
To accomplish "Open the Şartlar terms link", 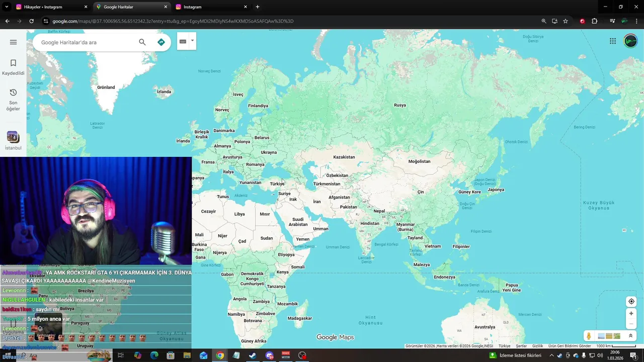I will coord(521,346).
